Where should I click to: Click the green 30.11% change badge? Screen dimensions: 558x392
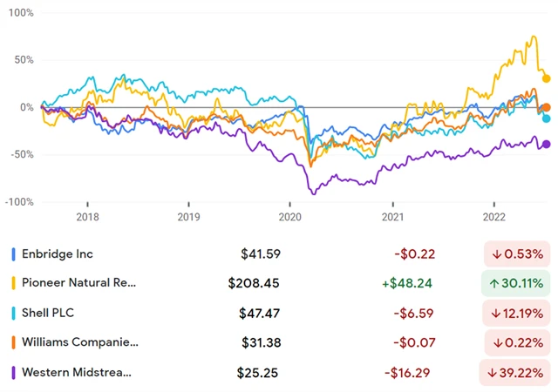coord(517,283)
